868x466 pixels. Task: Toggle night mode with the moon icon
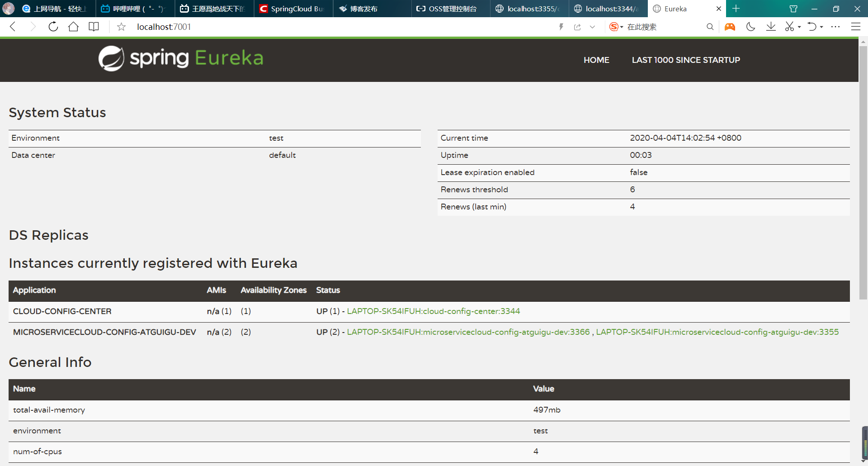point(750,27)
